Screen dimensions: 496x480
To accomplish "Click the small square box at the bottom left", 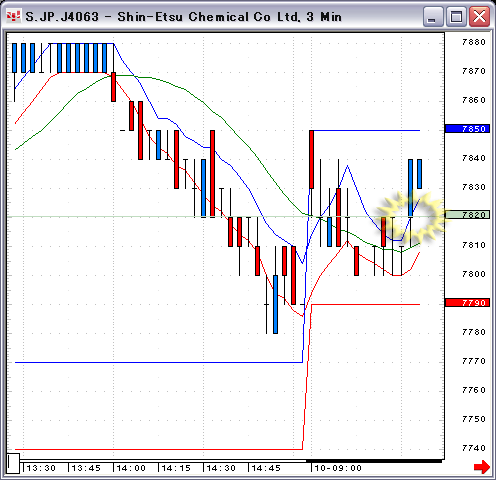I will point(13,463).
